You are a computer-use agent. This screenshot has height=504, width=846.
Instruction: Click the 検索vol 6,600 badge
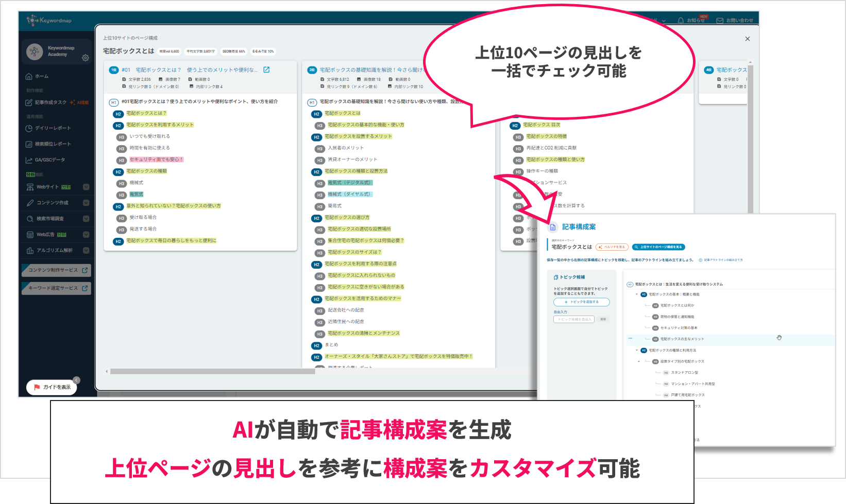170,51
